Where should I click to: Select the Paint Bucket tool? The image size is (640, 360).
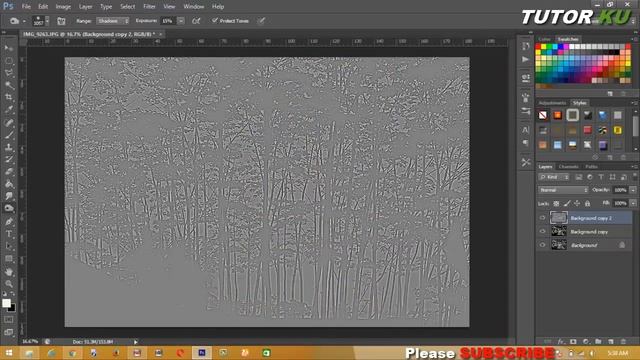[9, 184]
